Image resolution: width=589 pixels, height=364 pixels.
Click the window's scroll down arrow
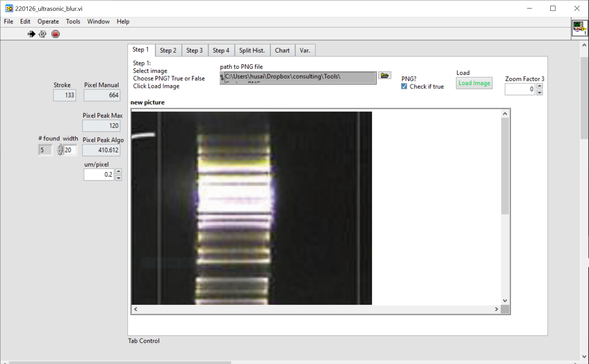point(584,356)
